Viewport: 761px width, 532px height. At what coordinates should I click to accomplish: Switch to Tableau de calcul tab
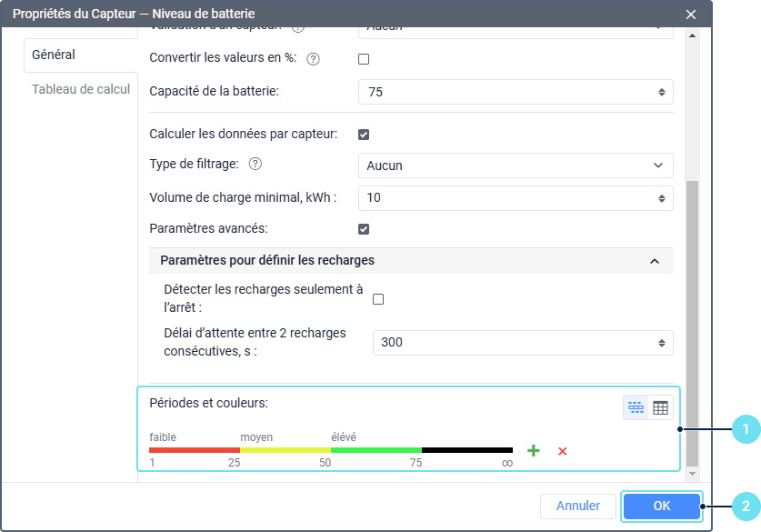(81, 90)
